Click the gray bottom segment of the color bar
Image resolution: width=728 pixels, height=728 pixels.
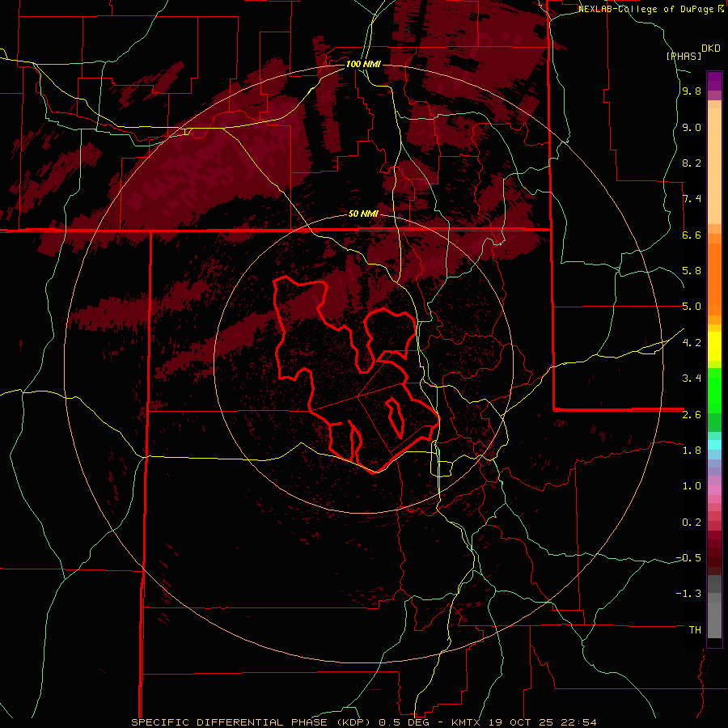714,620
